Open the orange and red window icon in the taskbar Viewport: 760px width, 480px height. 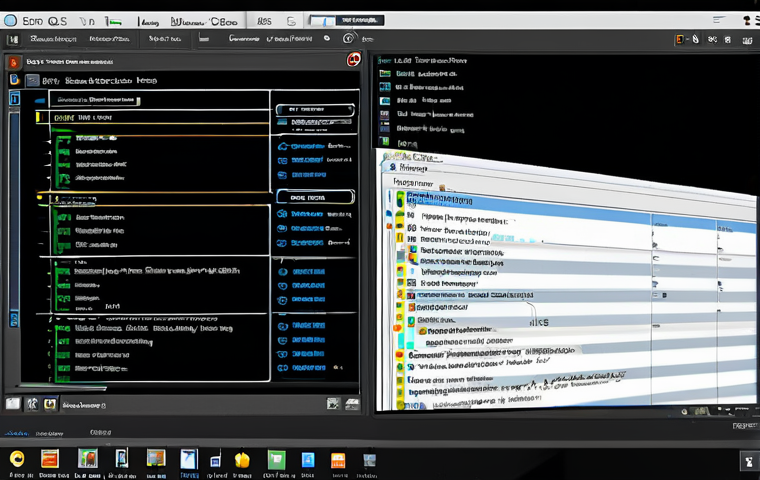pyautogui.click(x=49, y=458)
